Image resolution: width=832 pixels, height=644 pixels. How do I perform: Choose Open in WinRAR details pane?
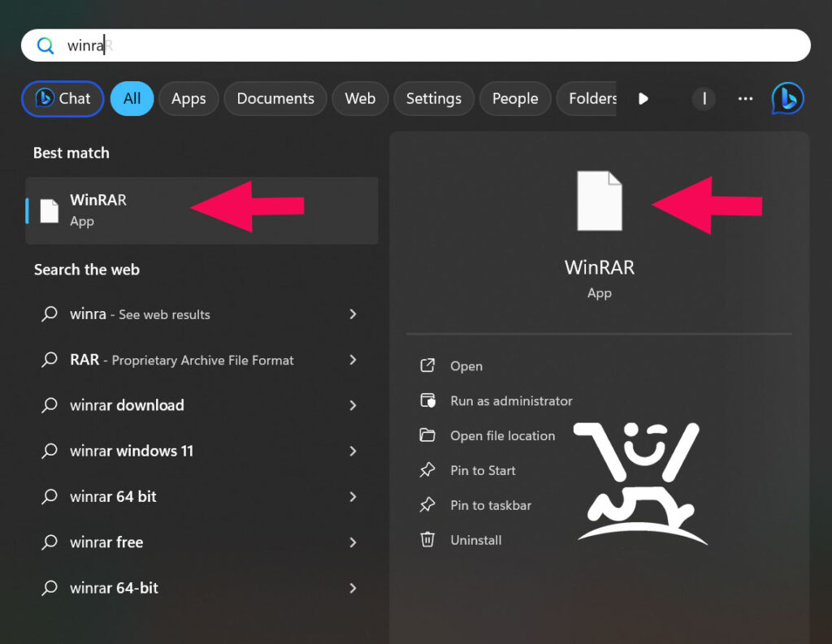tap(466, 366)
